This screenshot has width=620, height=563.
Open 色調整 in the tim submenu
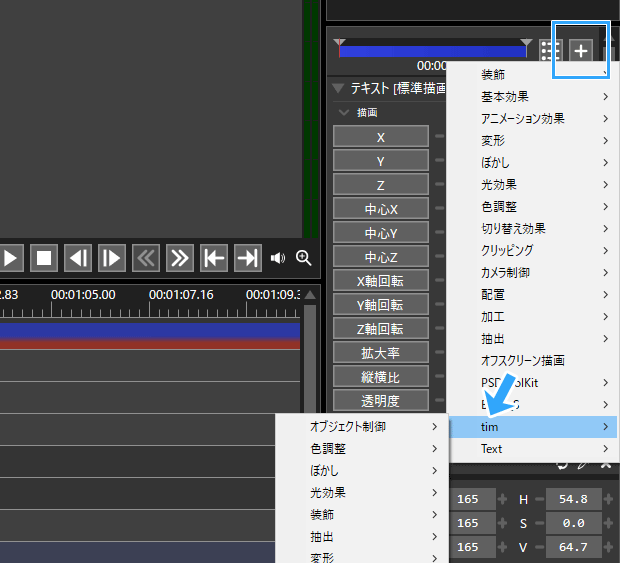[362, 449]
